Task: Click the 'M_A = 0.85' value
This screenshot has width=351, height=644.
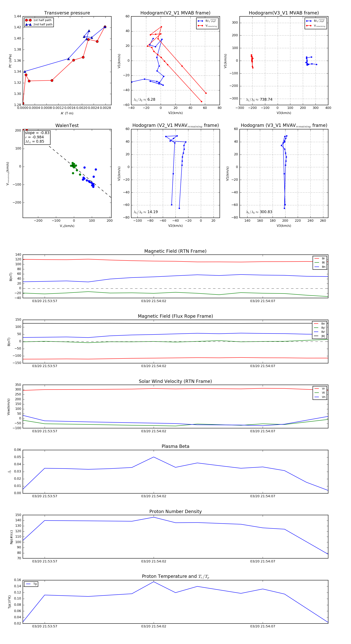Action: (35, 141)
